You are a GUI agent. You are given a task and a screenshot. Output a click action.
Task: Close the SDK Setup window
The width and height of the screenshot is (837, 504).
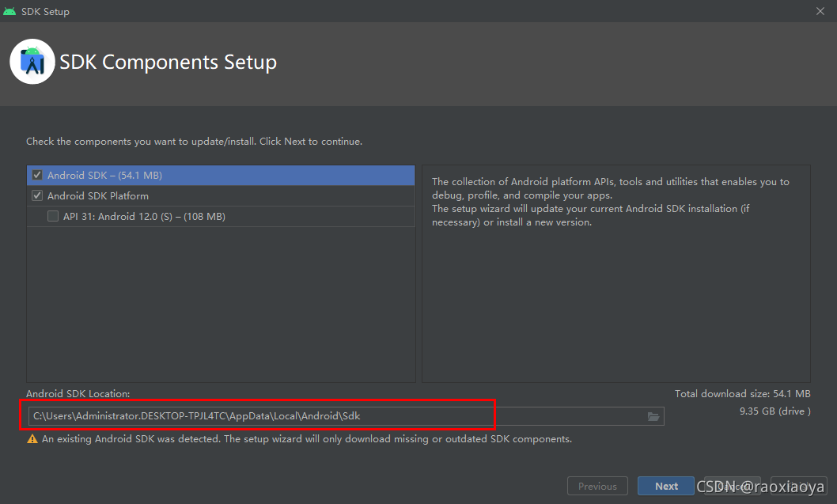tap(820, 11)
